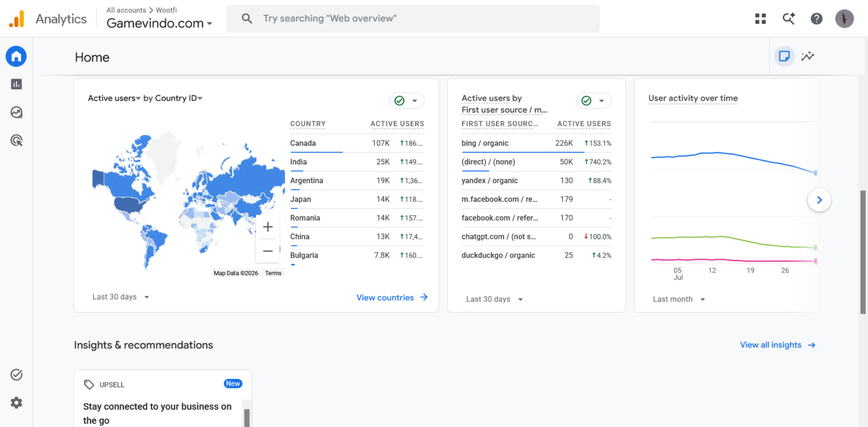The image size is (868, 427).
Task: Click the All accounts breadcrumb
Action: point(126,10)
